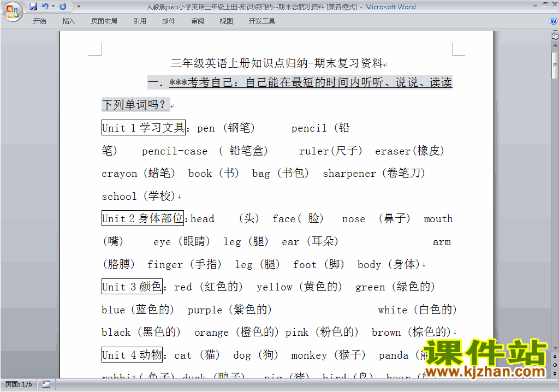Image resolution: width=559 pixels, height=392 pixels.
Task: Click the word pencil-case
Action: point(175,151)
